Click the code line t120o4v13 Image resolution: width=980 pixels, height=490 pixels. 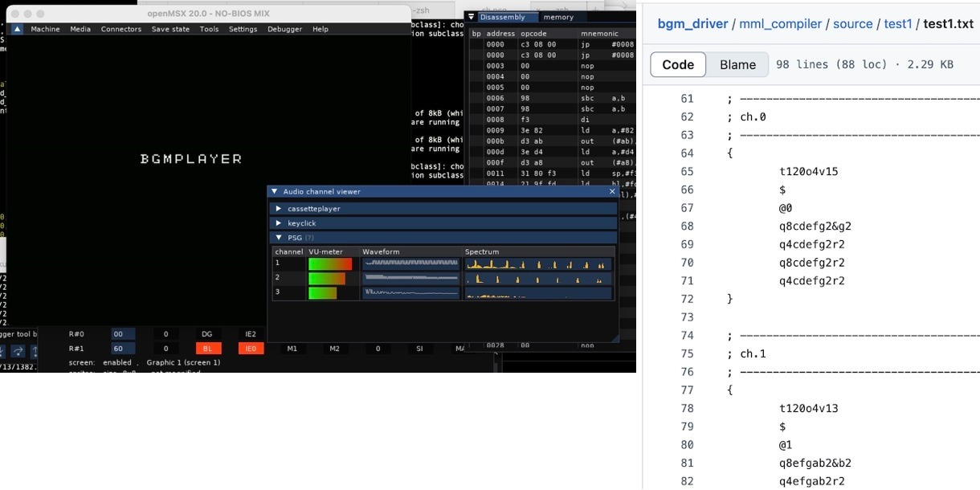coord(809,408)
